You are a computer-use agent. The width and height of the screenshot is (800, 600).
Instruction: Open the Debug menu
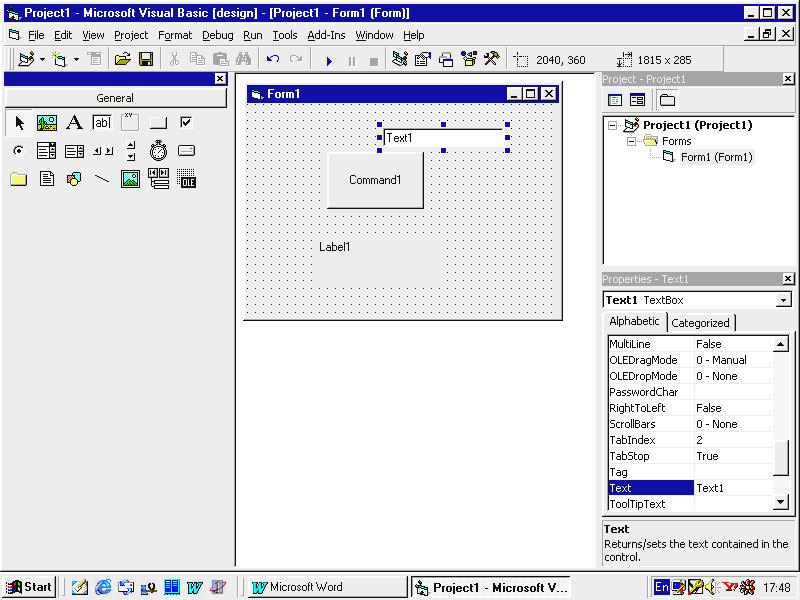point(218,35)
